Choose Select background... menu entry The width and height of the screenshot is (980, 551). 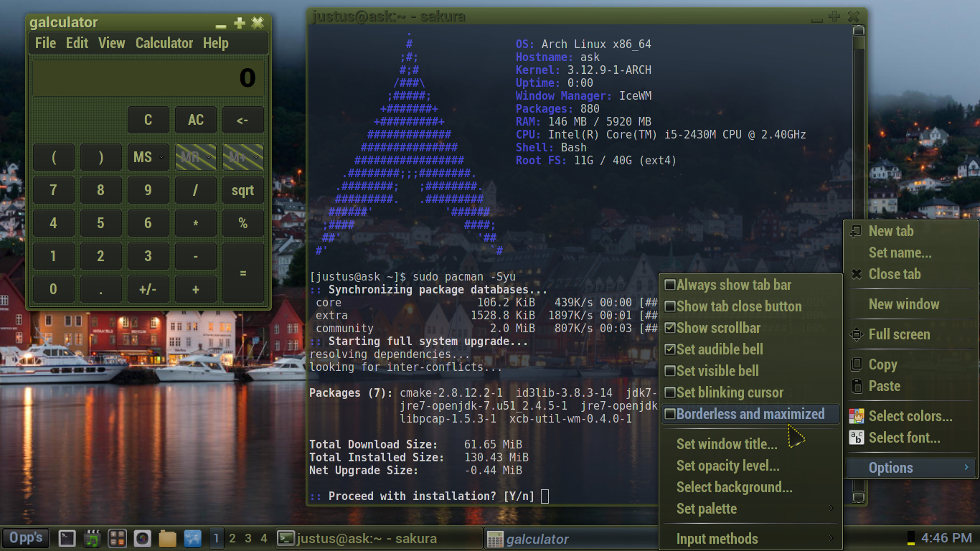[x=750, y=487]
